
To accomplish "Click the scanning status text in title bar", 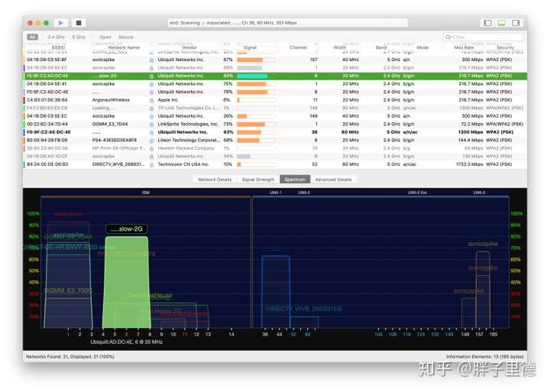I will 233,23.
